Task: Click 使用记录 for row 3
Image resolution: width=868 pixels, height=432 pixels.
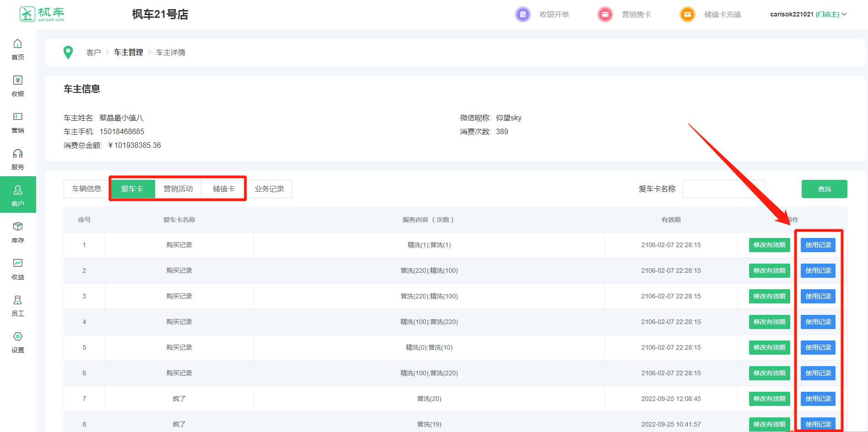Action: point(818,296)
